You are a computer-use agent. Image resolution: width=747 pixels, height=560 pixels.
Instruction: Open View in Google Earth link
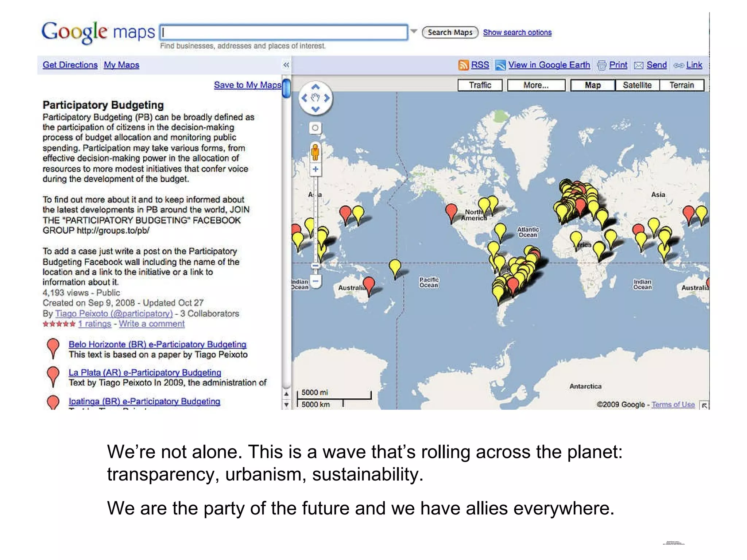549,65
